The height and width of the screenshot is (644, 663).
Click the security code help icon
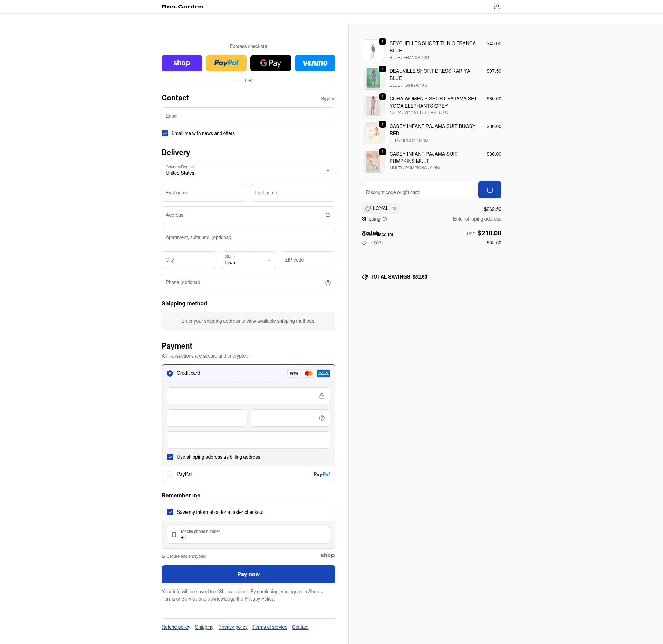321,418
